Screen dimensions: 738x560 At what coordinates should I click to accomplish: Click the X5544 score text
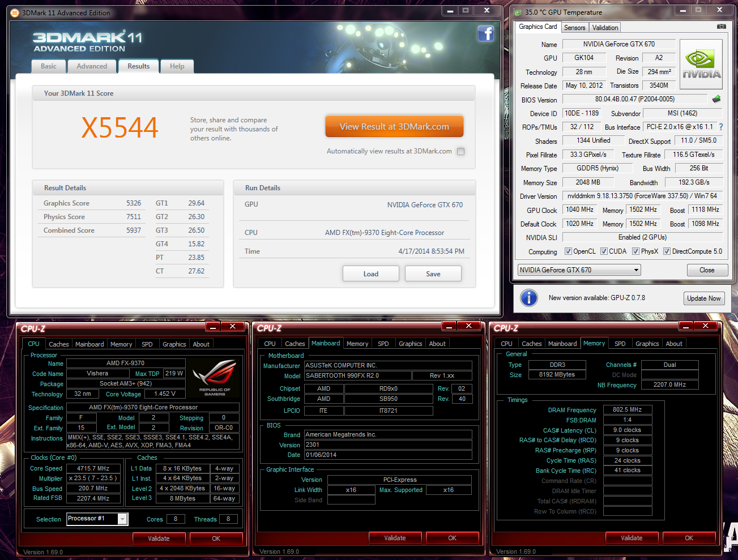(120, 128)
